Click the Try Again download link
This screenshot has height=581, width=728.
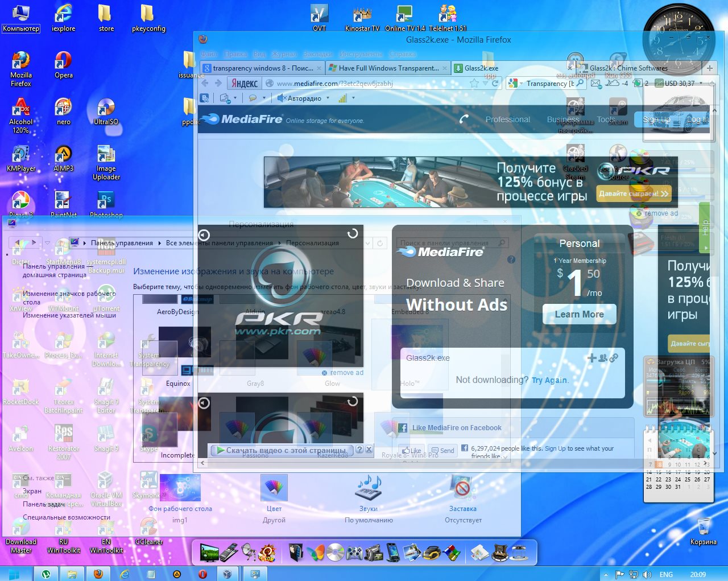[549, 380]
